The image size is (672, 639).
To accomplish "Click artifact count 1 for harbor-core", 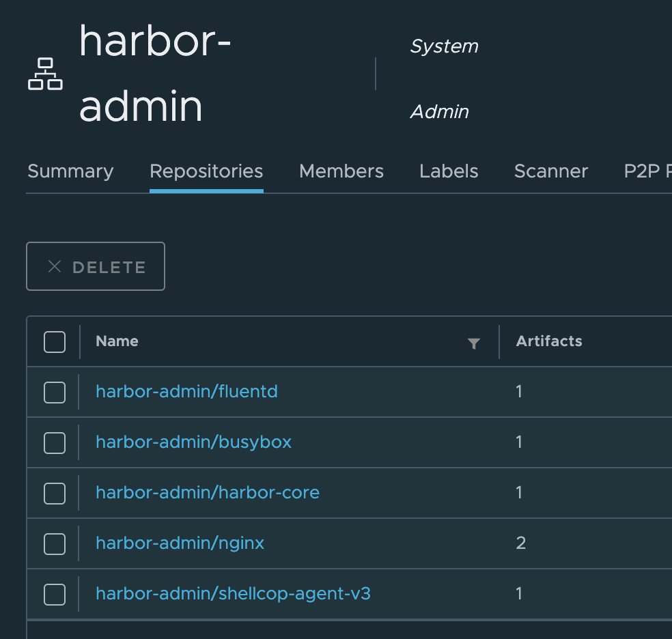I will pos(519,492).
